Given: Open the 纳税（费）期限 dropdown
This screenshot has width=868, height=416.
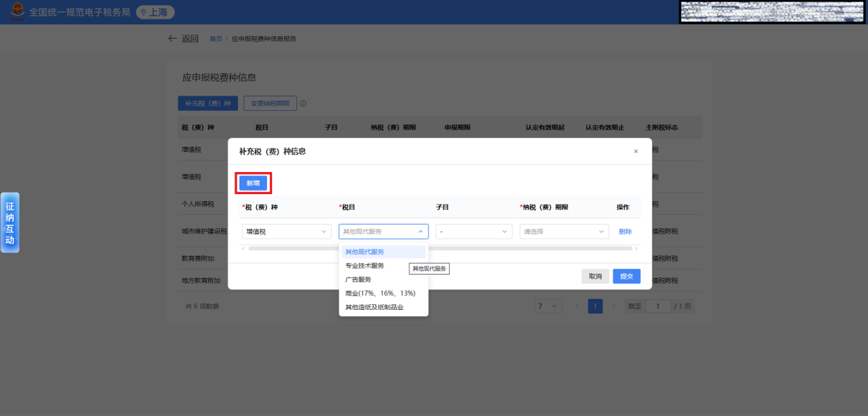Looking at the screenshot, I should click(x=563, y=232).
